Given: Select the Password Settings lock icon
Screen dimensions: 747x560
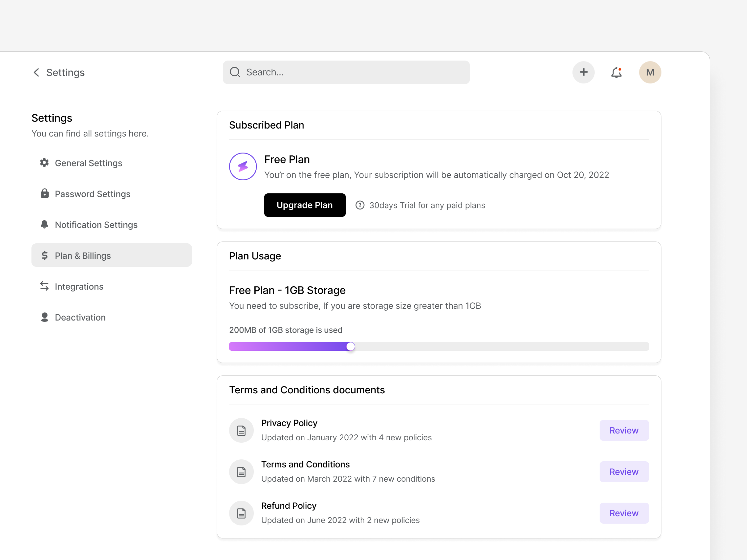Looking at the screenshot, I should 44,194.
